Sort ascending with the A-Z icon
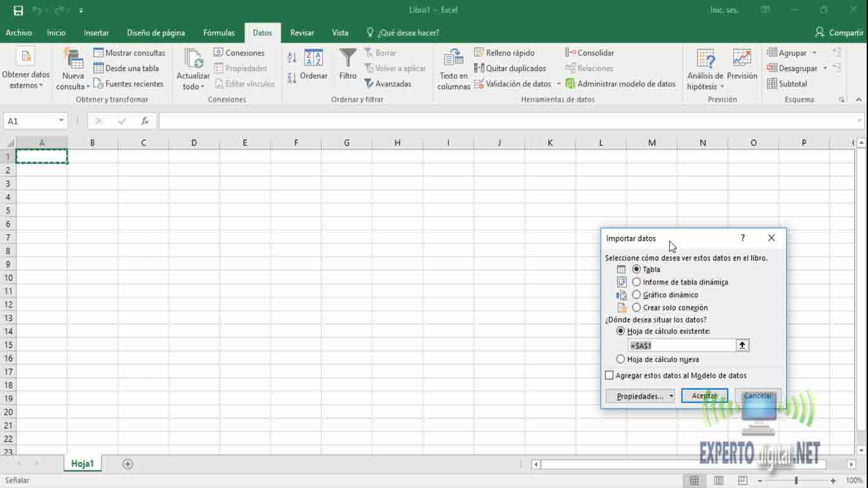The image size is (868, 488). point(292,58)
